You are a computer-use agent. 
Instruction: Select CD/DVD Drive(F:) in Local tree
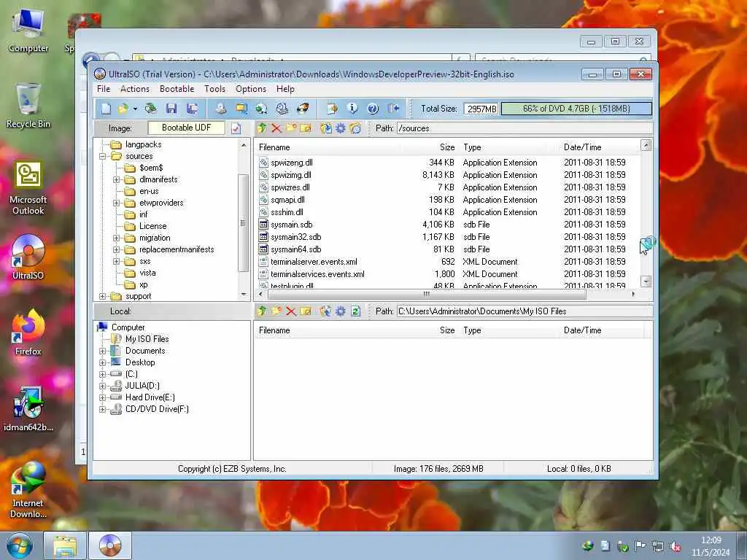[157, 409]
